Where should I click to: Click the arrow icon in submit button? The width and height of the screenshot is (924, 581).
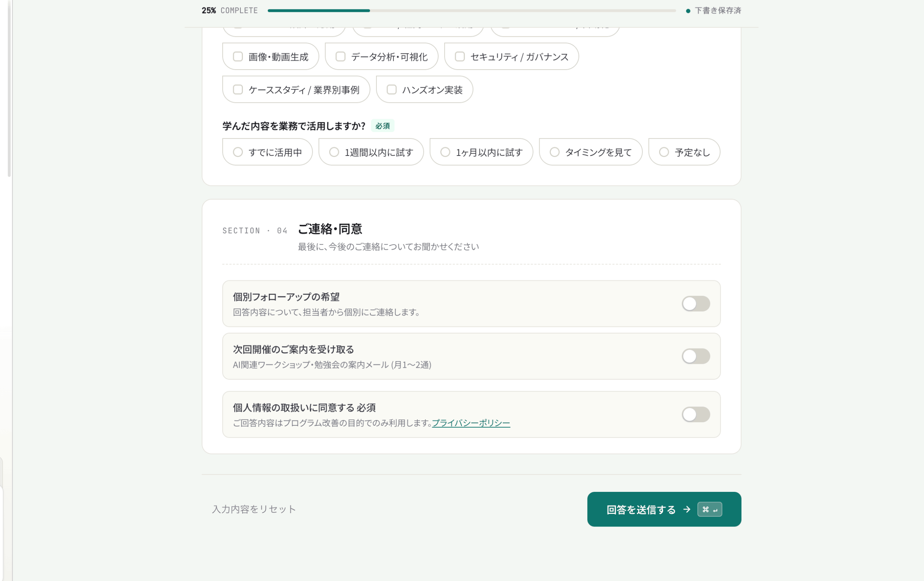coord(687,510)
